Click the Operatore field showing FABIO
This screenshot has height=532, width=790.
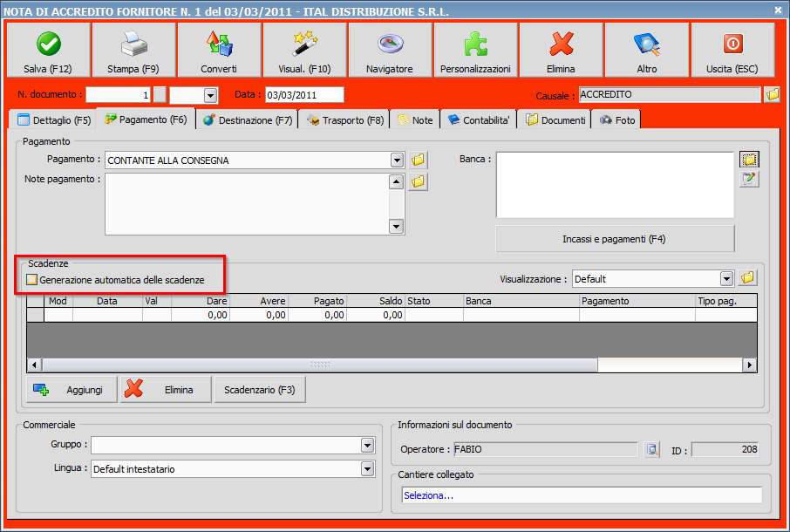545,449
